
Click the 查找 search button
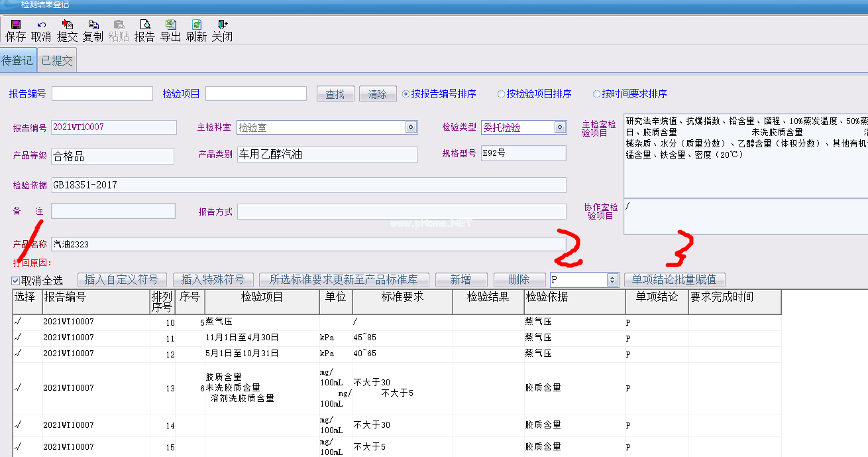pos(335,94)
